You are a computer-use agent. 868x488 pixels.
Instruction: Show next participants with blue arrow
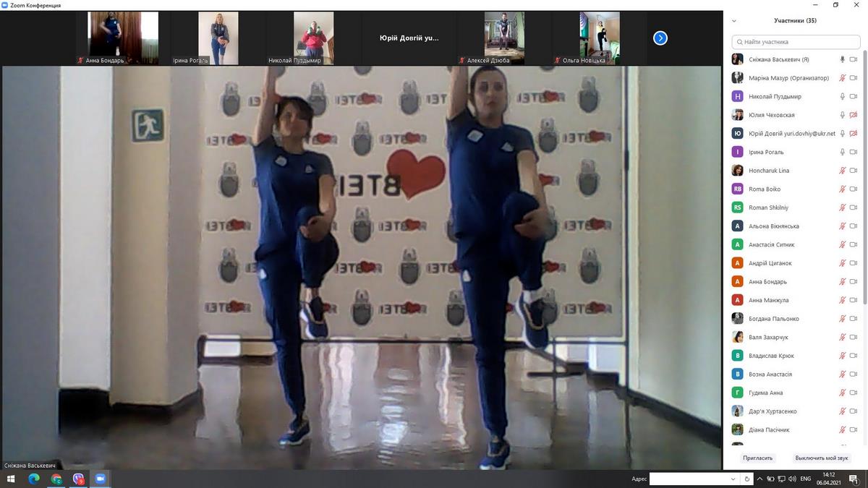click(x=660, y=38)
